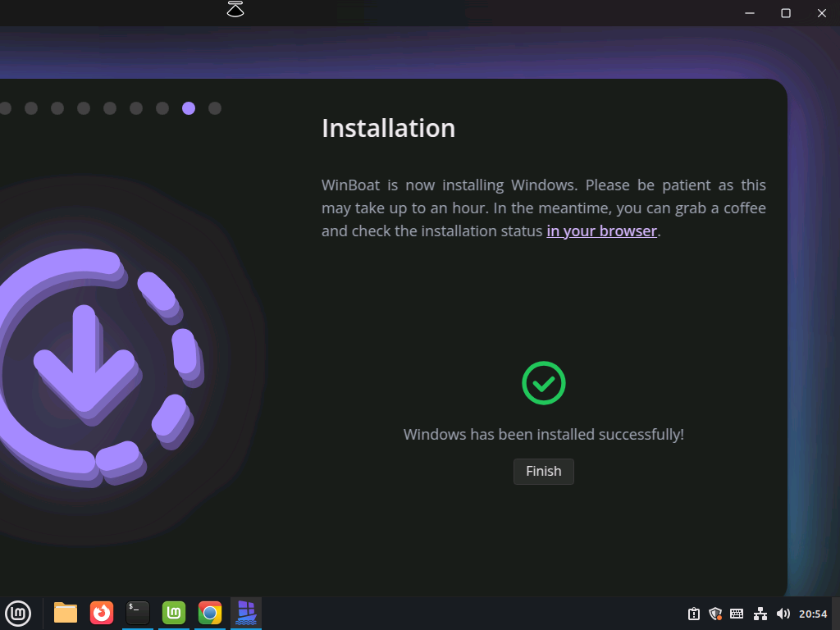This screenshot has width=840, height=630.
Task: Click the keyboard layout tray icon
Action: pos(737,614)
